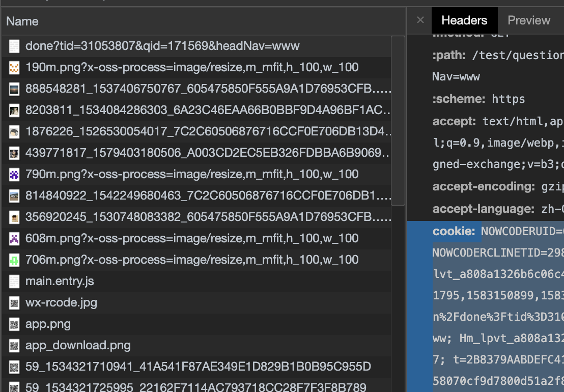Click the thumbnail icon of 1876226 image
Image resolution: width=564 pixels, height=392 pixels.
[x=14, y=132]
